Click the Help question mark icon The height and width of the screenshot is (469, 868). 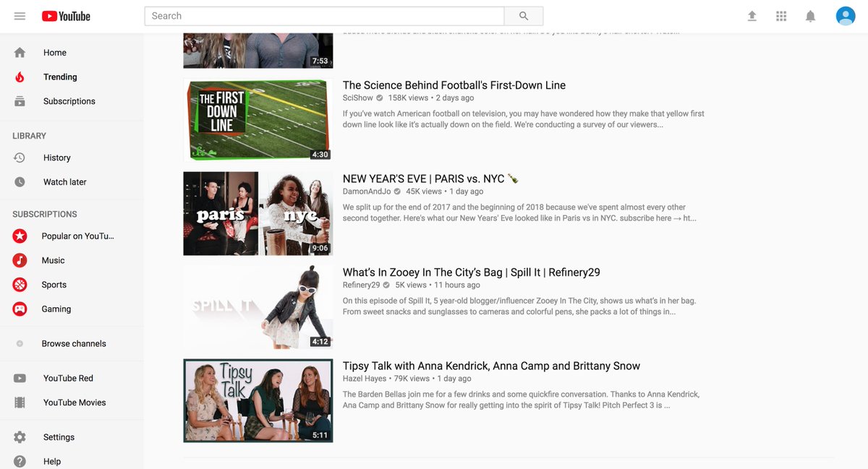pyautogui.click(x=20, y=461)
